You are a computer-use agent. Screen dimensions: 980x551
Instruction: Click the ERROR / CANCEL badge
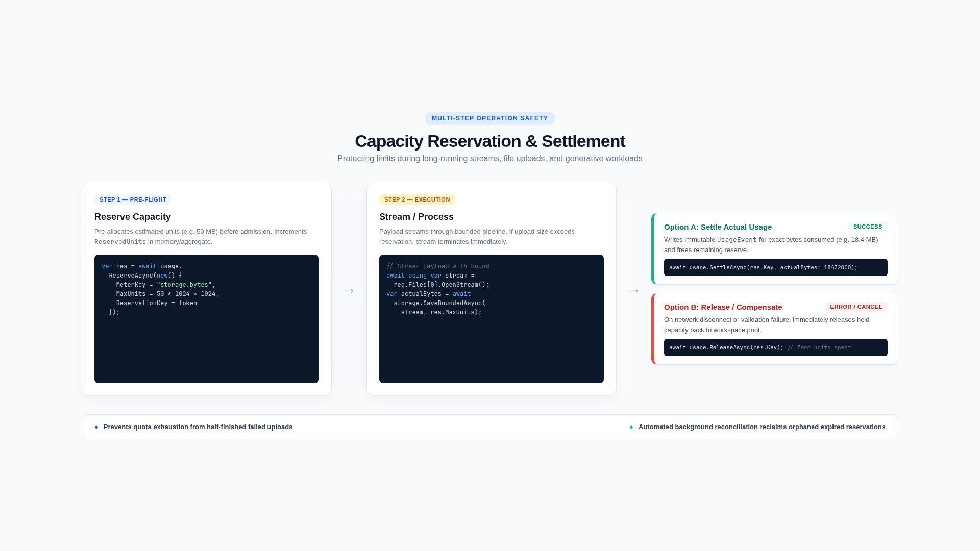pyautogui.click(x=856, y=307)
